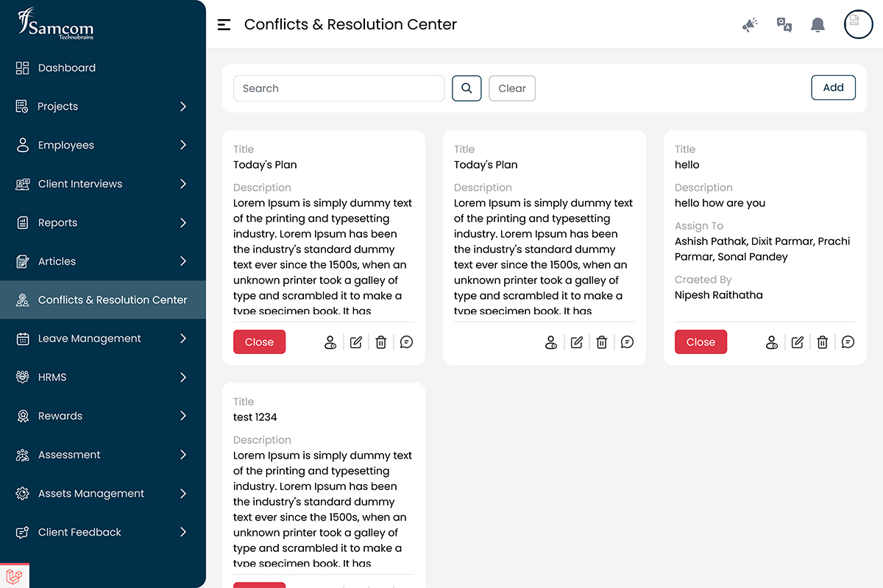Click the Add button

pyautogui.click(x=834, y=88)
